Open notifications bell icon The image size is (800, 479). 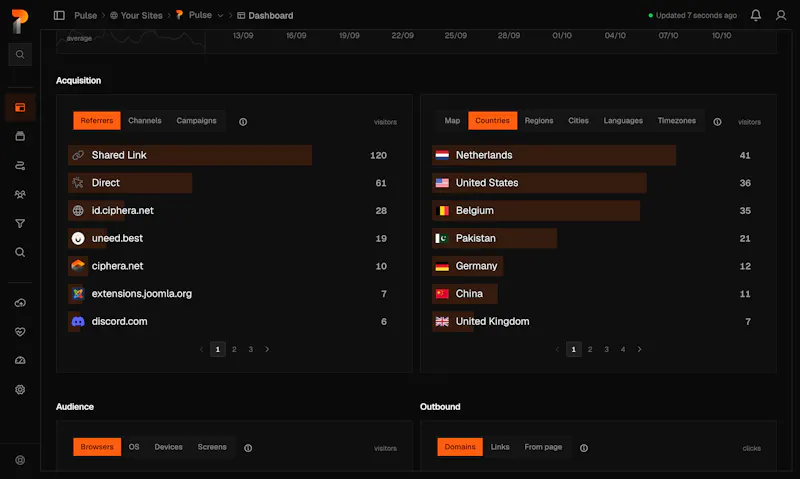[756, 15]
